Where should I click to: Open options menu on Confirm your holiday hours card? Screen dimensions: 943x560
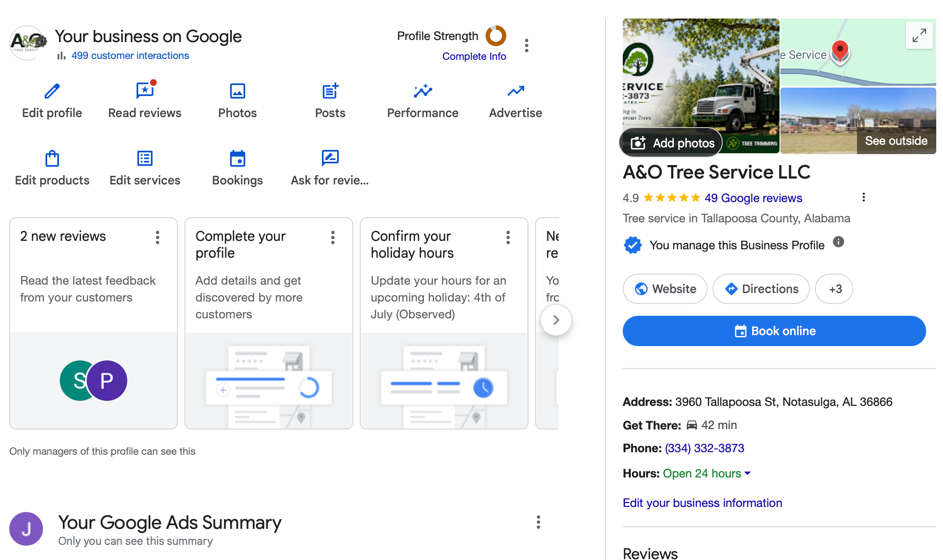click(x=508, y=237)
